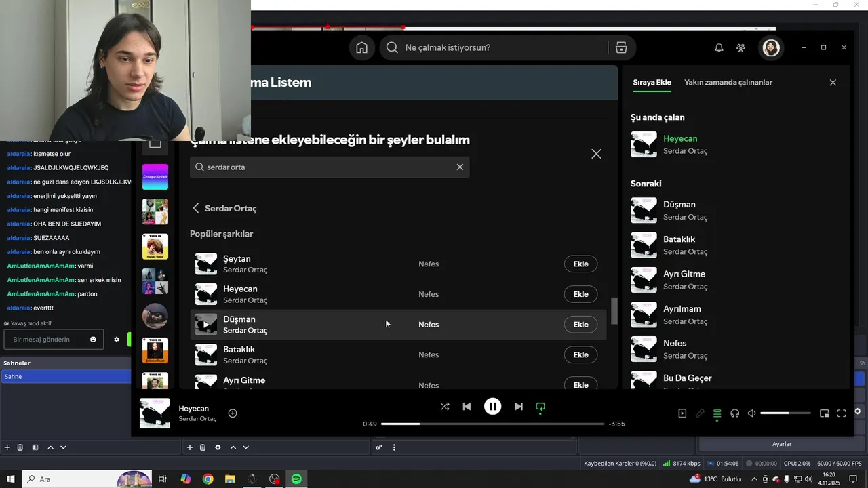The width and height of the screenshot is (868, 488).
Task: Open Chrome from the taskbar
Action: coord(208,479)
